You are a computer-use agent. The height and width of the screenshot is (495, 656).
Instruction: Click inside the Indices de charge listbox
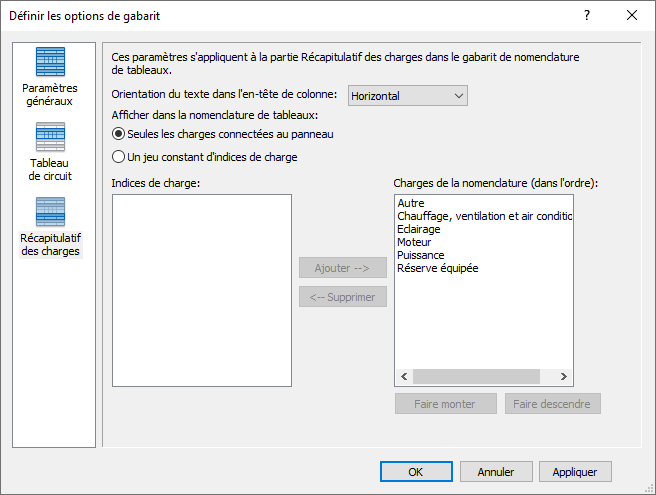202,290
